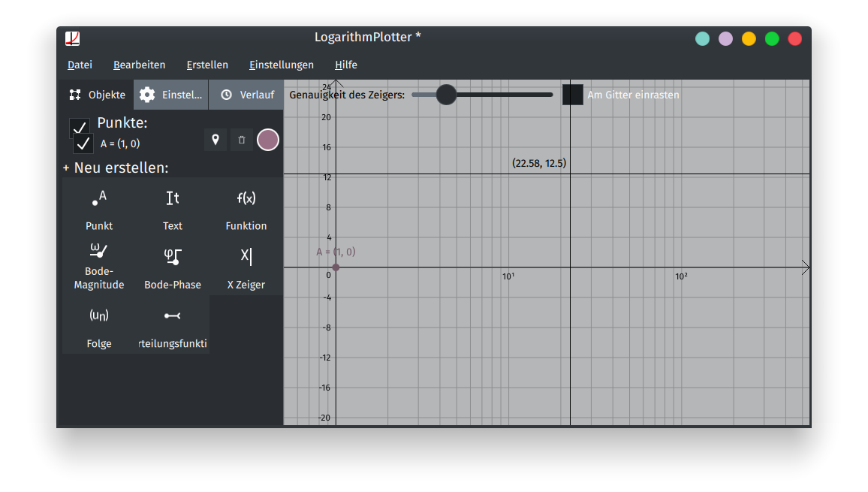Click the purple window control button
This screenshot has width=868, height=492.
(x=726, y=39)
